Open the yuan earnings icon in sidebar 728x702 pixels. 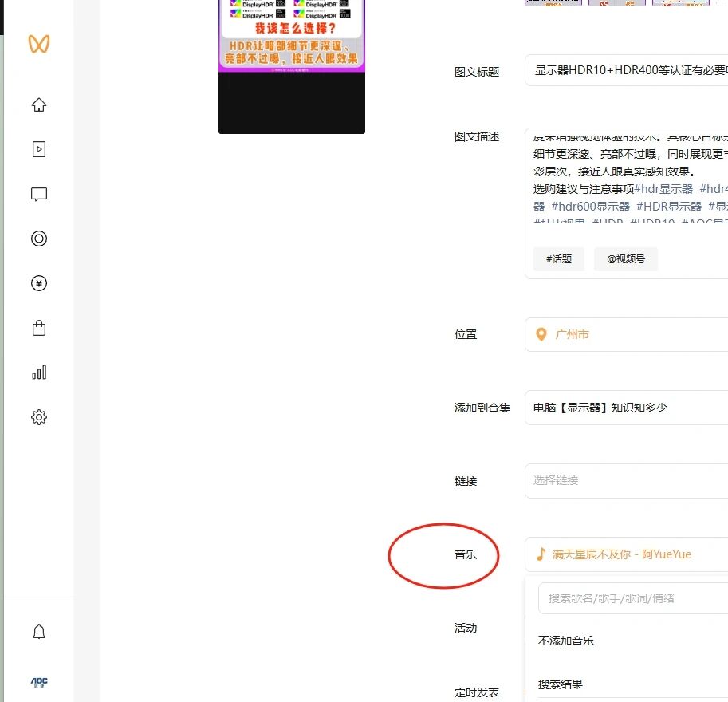(x=39, y=283)
